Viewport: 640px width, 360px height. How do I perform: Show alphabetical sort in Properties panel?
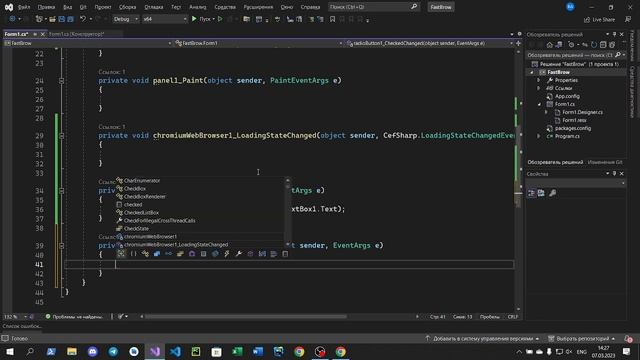pos(541,193)
